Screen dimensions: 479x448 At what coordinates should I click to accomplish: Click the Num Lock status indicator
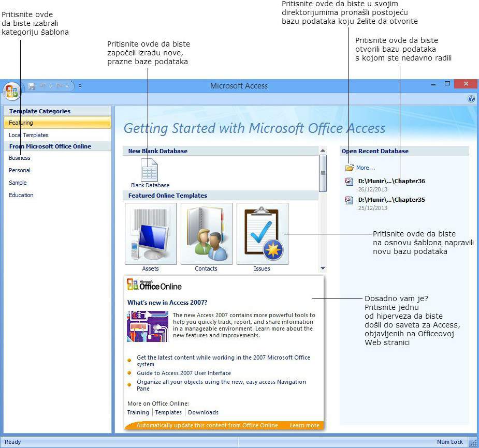(x=449, y=442)
